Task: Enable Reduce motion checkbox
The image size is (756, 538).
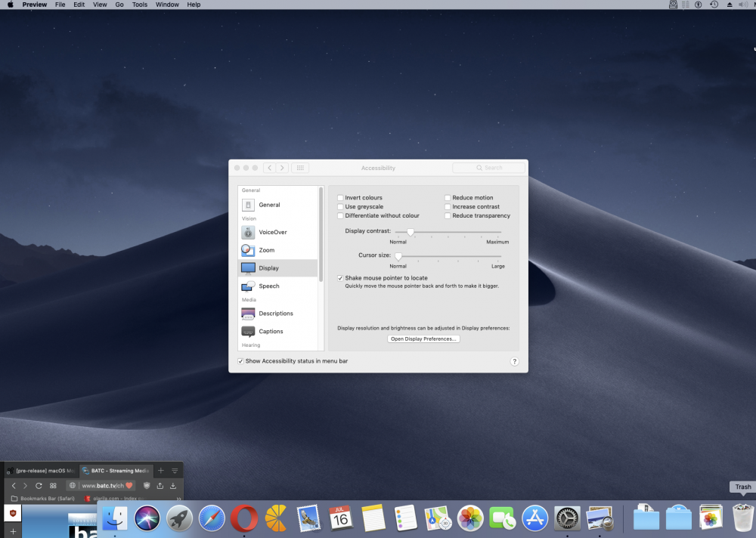Action: coord(448,198)
